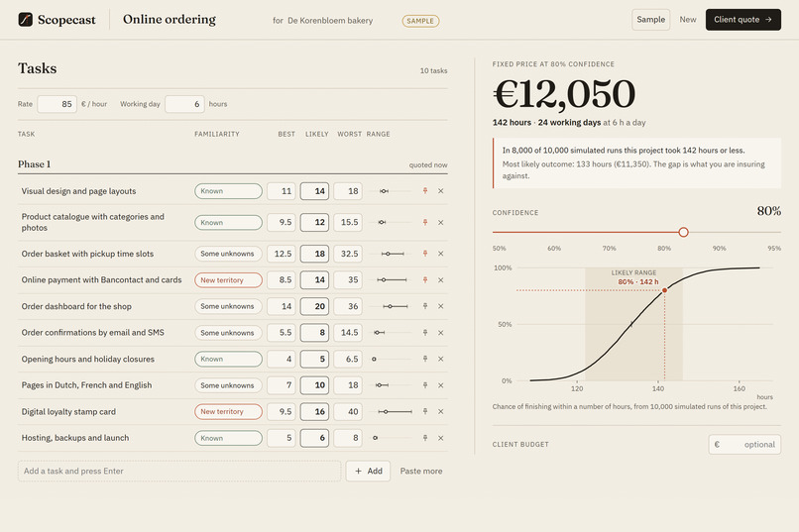Screen dimensions: 799x532
Task: Pin the Digital loyalty stamp card task
Action: (425, 411)
